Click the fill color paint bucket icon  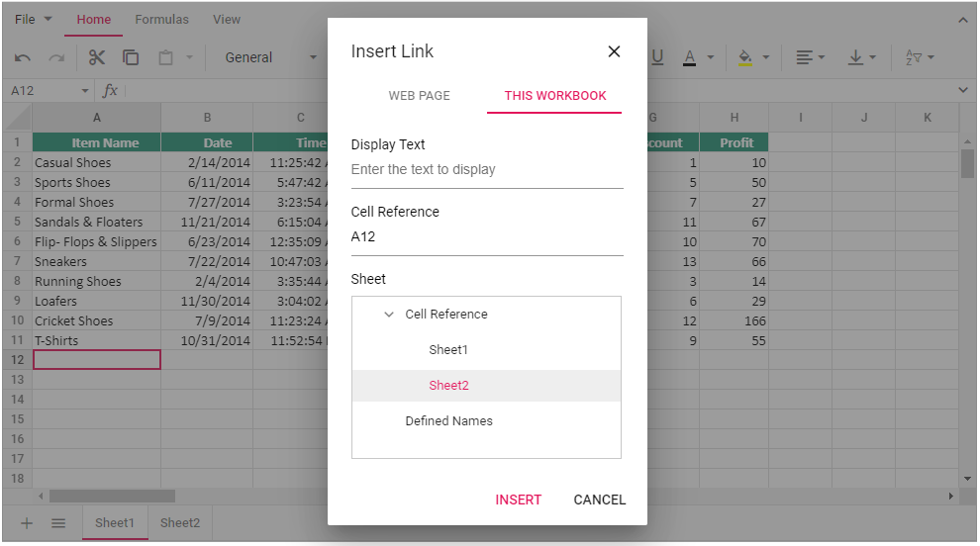tap(744, 57)
